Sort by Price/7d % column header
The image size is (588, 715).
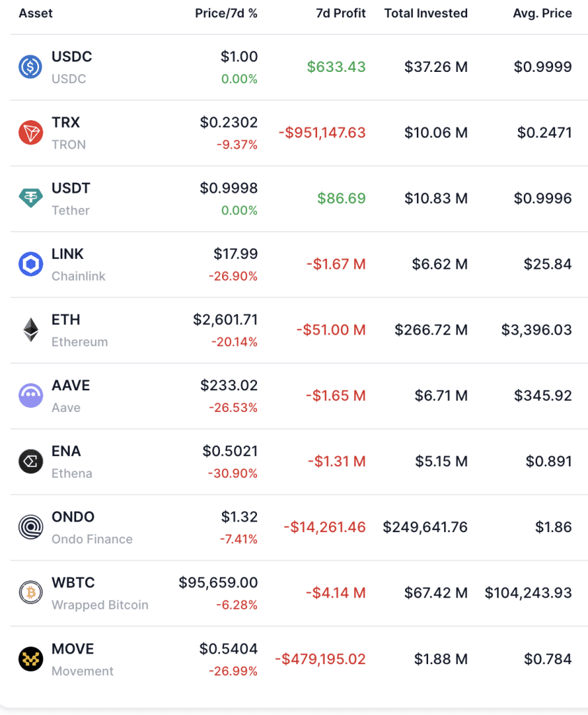click(x=226, y=13)
